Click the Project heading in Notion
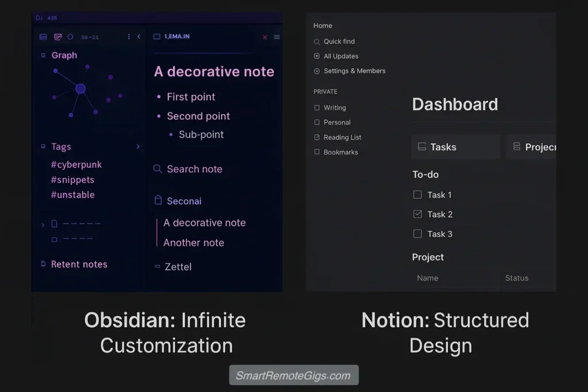Viewport: 588px width, 392px height. pyautogui.click(x=428, y=257)
